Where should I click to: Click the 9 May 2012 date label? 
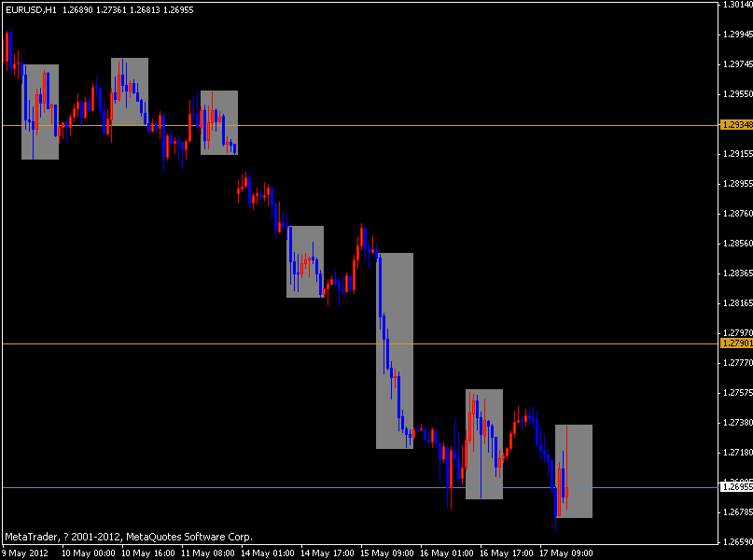tap(25, 553)
